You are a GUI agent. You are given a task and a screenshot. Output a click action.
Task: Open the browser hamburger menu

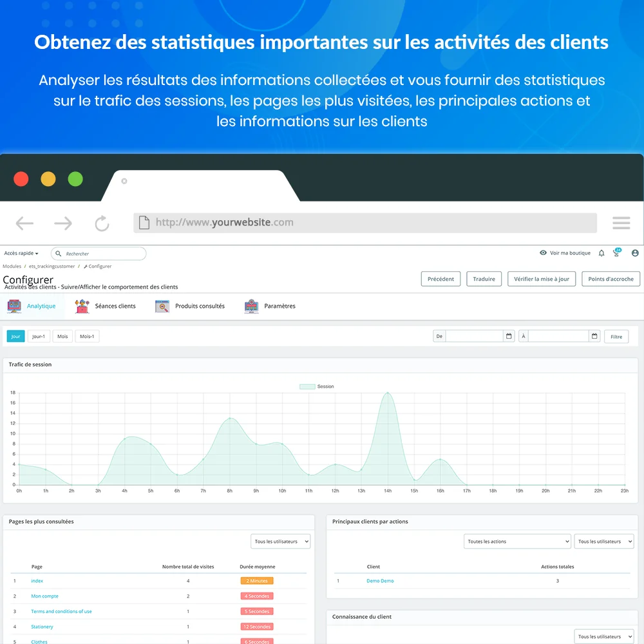(621, 223)
